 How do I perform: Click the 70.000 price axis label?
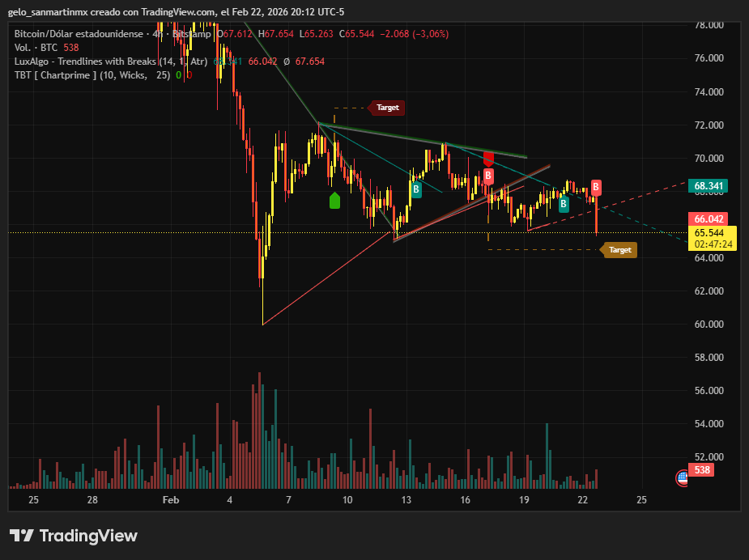click(x=709, y=158)
